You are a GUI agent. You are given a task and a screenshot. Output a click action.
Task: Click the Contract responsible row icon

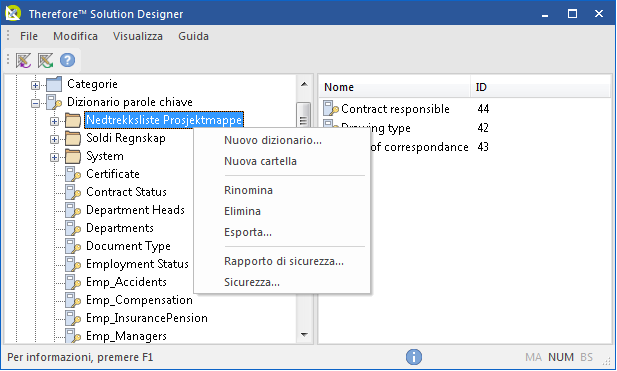coord(331,108)
